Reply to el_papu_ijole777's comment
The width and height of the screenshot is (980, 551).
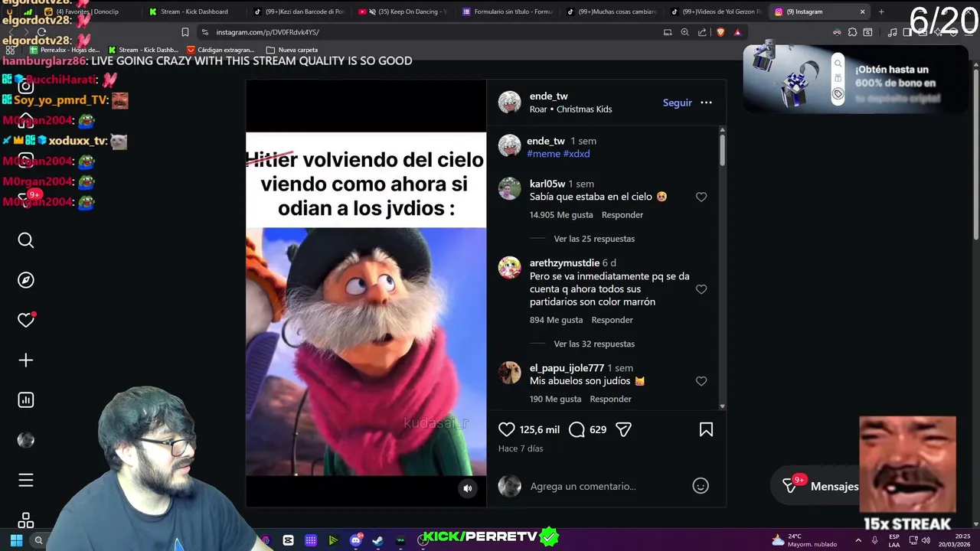click(x=610, y=399)
